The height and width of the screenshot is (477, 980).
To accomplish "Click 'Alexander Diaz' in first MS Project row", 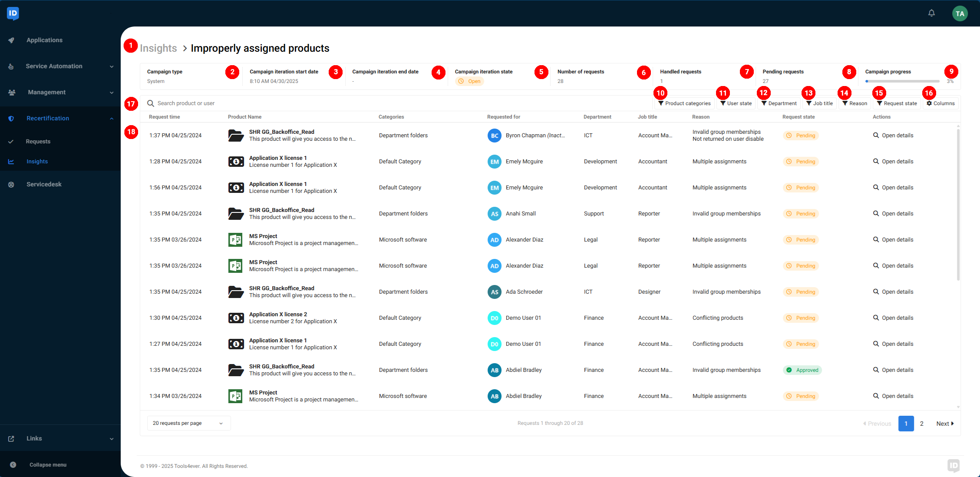I will 525,240.
